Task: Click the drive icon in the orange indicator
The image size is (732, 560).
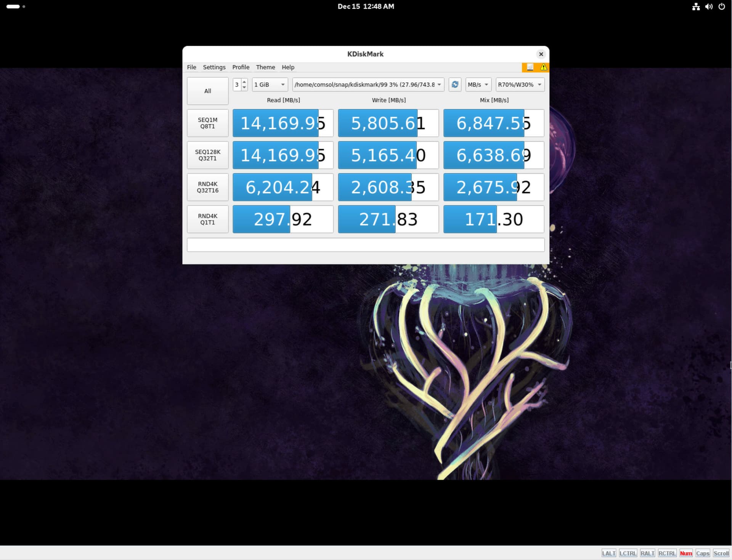Action: pos(530,67)
